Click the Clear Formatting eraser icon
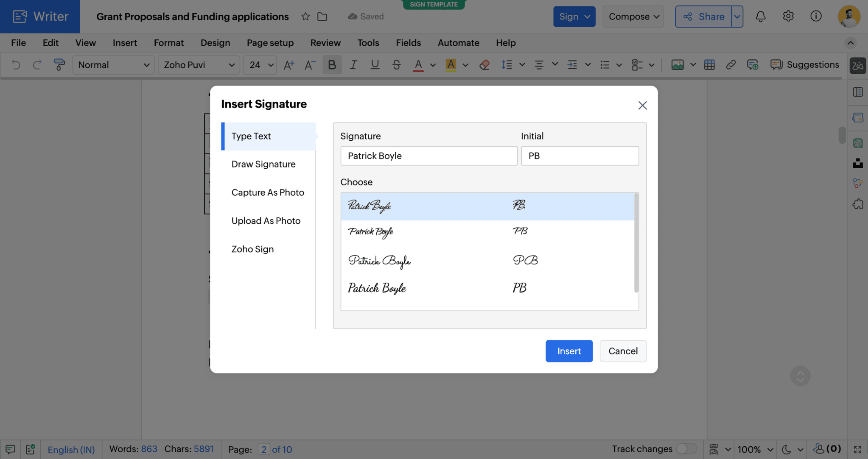Viewport: 868px width, 459px height. (x=484, y=65)
